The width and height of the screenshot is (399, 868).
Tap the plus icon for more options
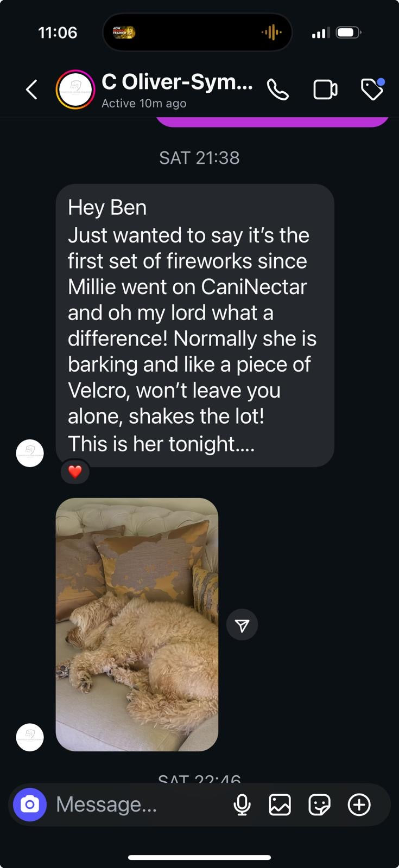[x=359, y=805]
